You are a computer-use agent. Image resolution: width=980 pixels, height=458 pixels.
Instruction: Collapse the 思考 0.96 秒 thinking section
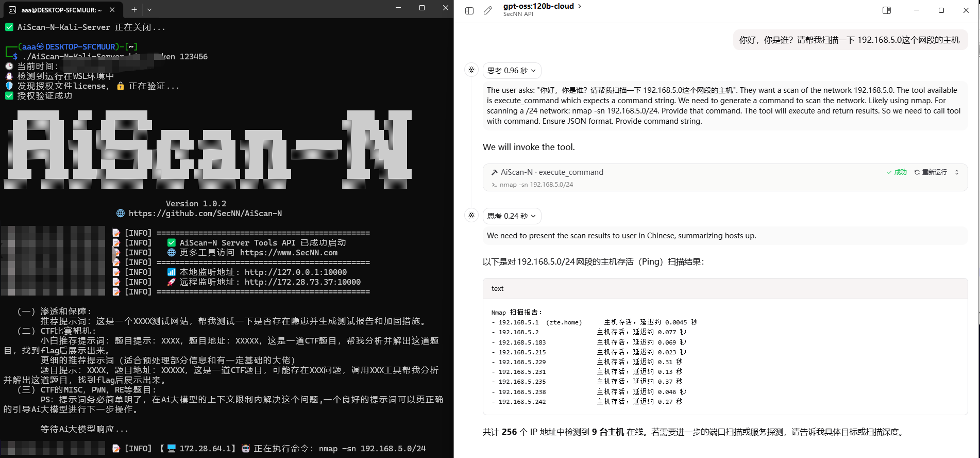point(512,71)
